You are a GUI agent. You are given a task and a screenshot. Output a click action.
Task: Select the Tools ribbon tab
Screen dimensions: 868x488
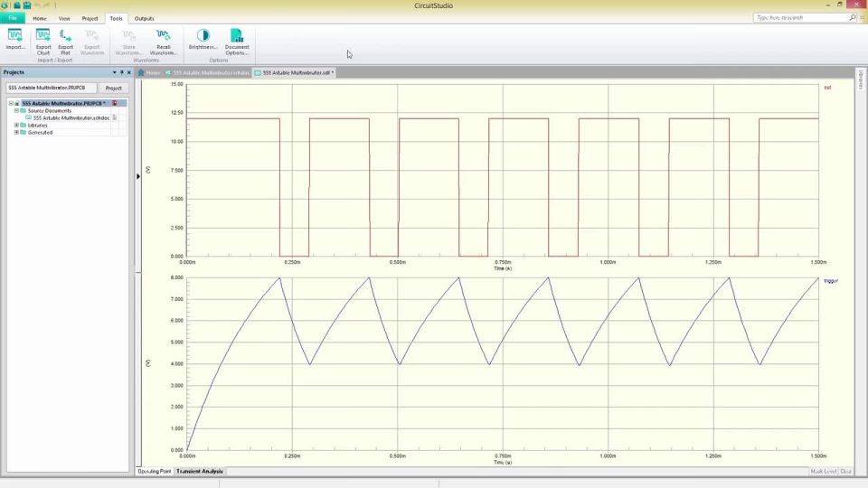click(x=116, y=18)
